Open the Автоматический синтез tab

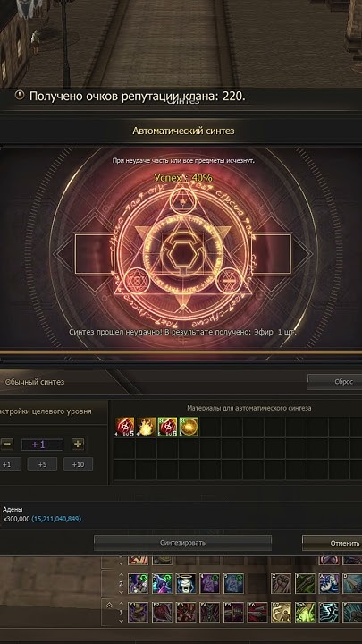point(183,131)
